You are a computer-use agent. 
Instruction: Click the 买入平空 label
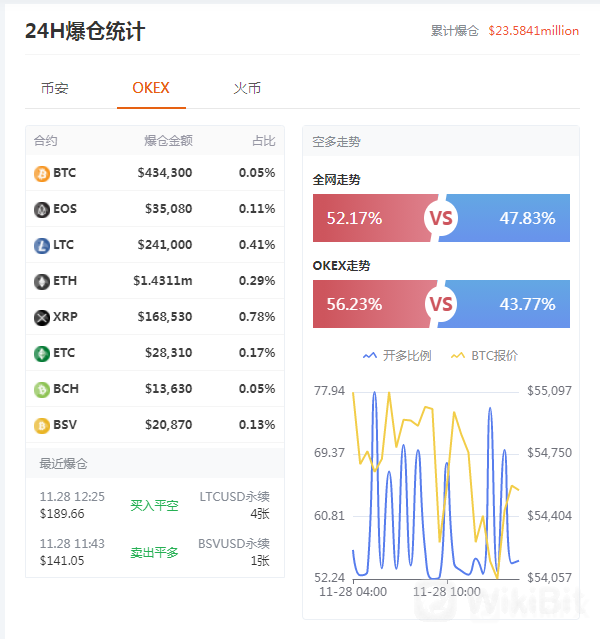154,506
